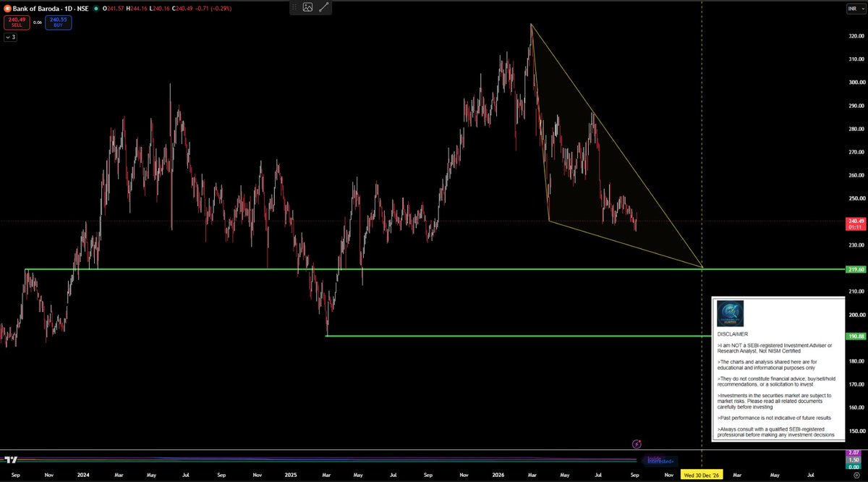The image size is (868, 482).
Task: Click the DISCLAIMER heading text
Action: point(733,334)
